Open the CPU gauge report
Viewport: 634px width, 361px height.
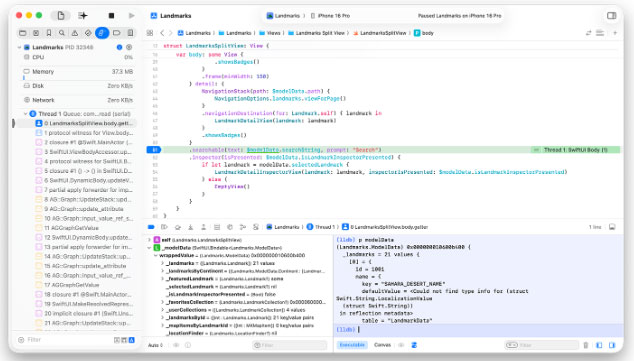[x=78, y=57]
